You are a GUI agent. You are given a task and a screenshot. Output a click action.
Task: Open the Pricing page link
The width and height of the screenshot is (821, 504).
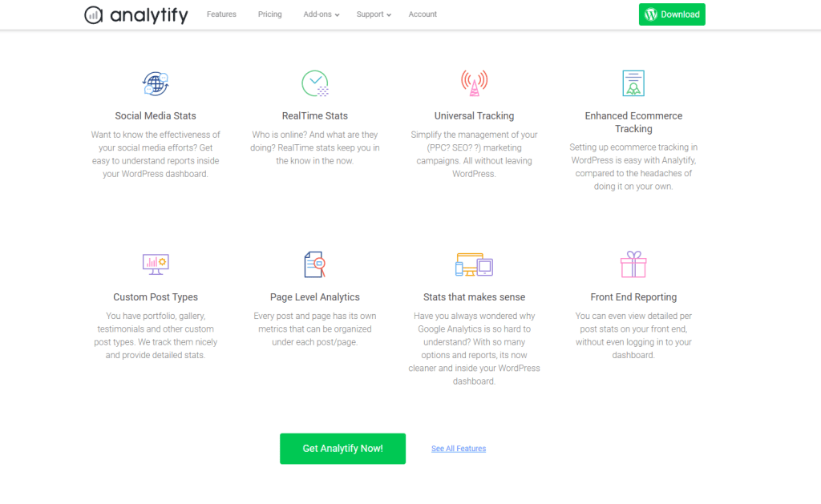tap(269, 14)
